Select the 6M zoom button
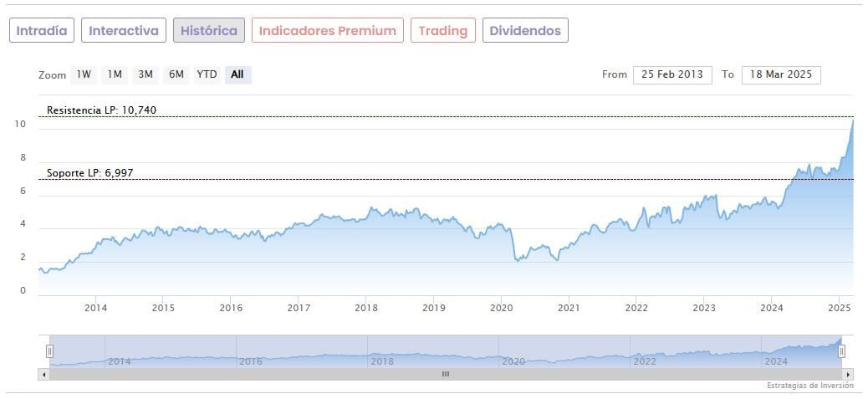This screenshot has width=868, height=399. (176, 74)
